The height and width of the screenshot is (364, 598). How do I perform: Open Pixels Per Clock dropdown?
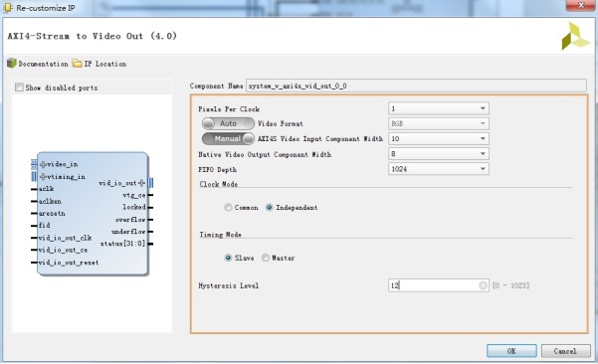pyautogui.click(x=439, y=108)
